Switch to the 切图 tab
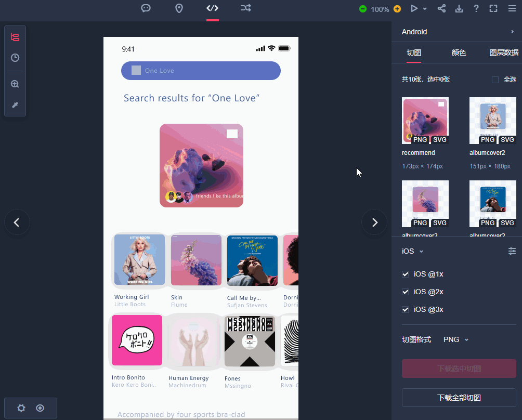522x420 pixels. (414, 52)
